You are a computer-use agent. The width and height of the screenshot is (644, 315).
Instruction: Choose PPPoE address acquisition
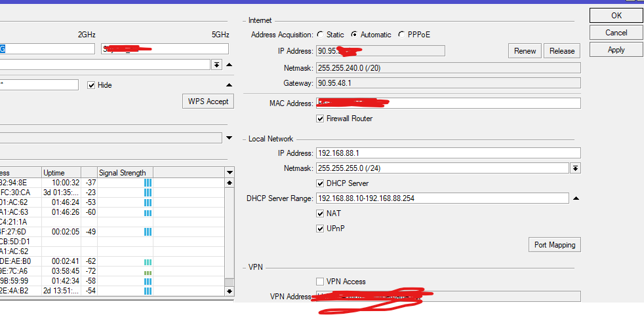[x=401, y=35]
